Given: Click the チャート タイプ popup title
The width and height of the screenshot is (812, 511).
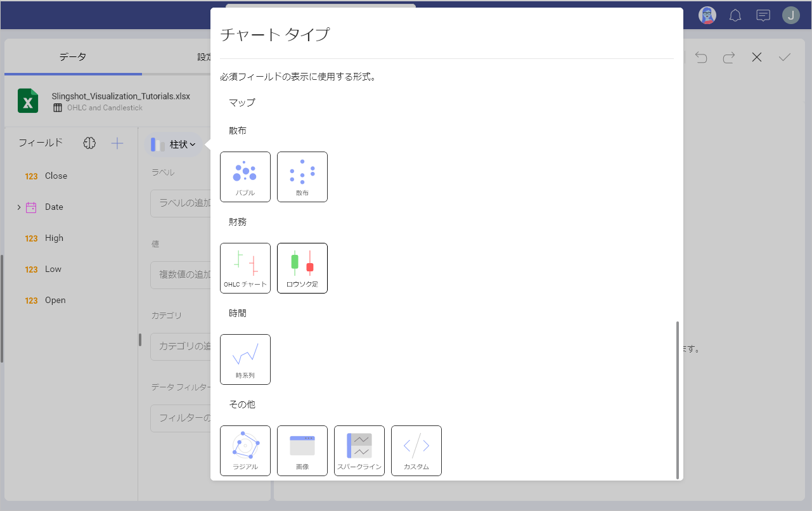Looking at the screenshot, I should (274, 34).
